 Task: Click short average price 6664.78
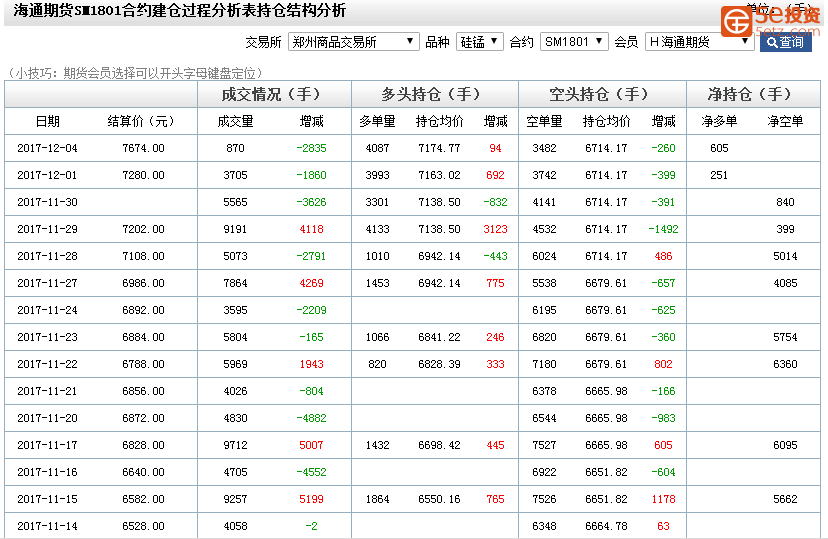(x=606, y=526)
